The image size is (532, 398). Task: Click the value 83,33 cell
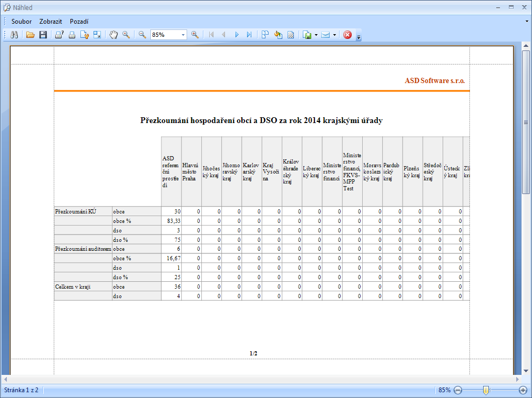point(171,221)
